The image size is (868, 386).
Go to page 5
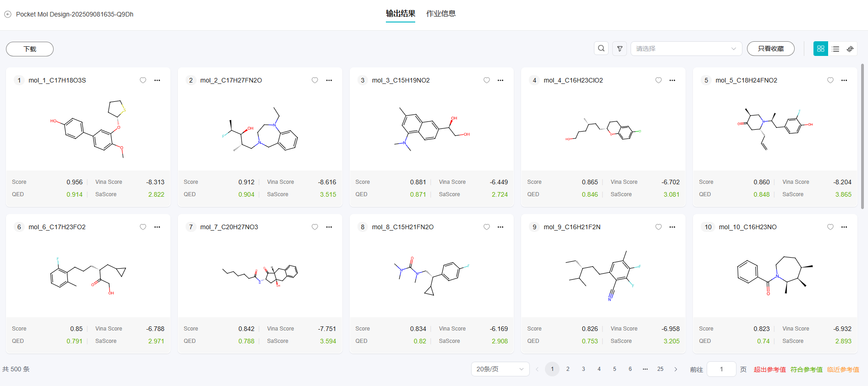[x=615, y=369]
